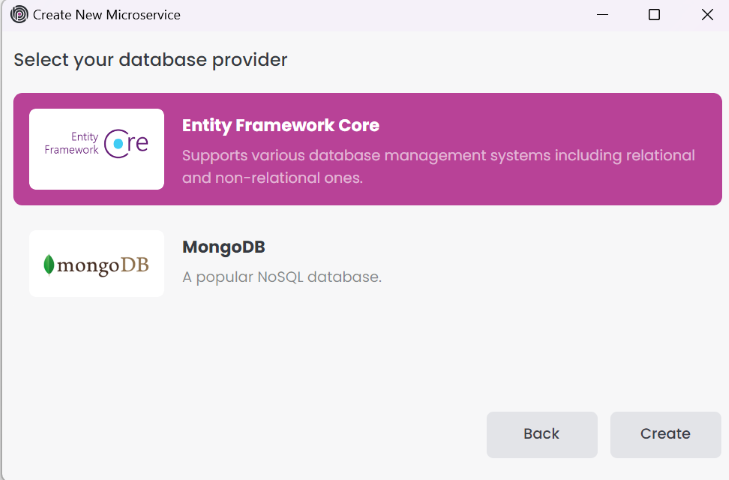729x480 pixels.
Task: Close the Create New Microservice dialog
Action: (x=706, y=15)
